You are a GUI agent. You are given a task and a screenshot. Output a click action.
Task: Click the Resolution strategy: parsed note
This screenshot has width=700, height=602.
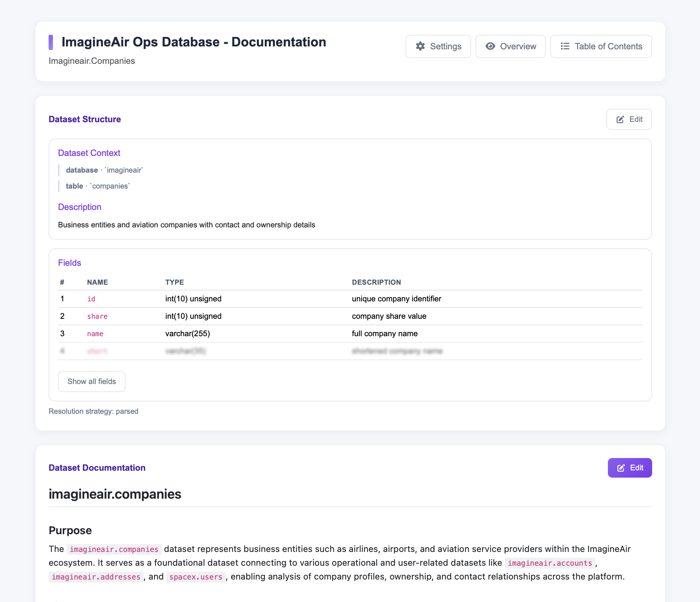[94, 411]
